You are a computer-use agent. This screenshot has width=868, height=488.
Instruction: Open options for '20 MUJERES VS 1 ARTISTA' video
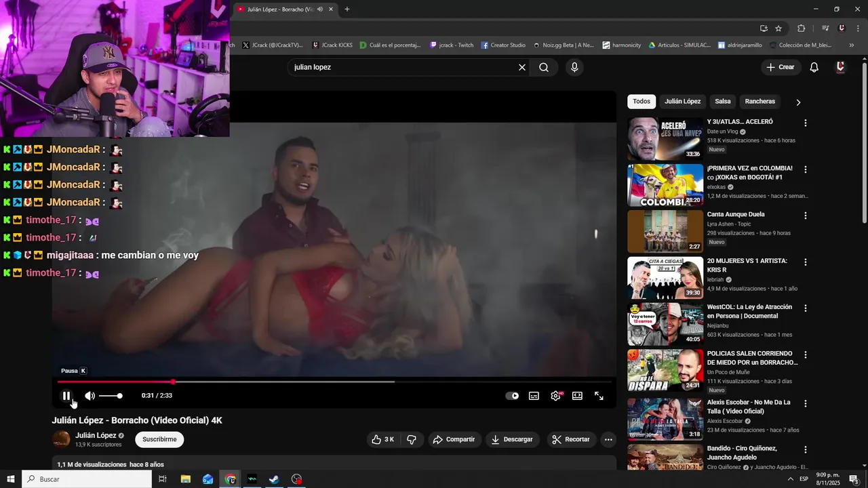tap(806, 262)
